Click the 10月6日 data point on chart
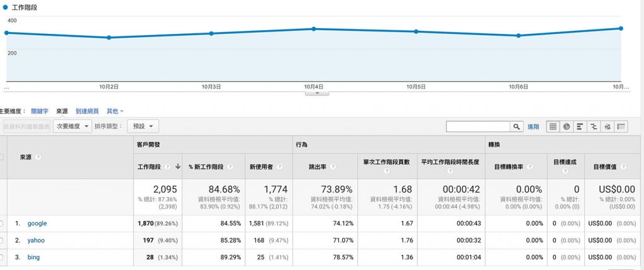This screenshot has width=644, height=270. point(518,36)
